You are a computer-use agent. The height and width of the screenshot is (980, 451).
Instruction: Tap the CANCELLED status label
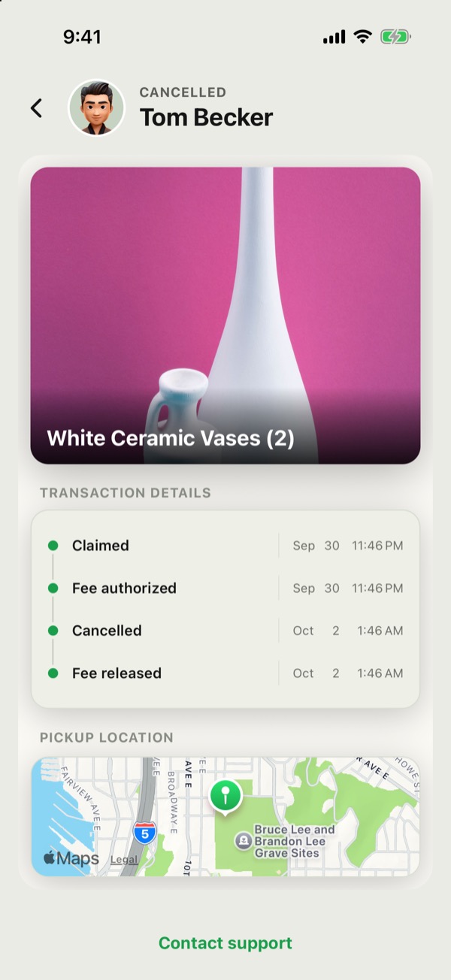tap(183, 92)
